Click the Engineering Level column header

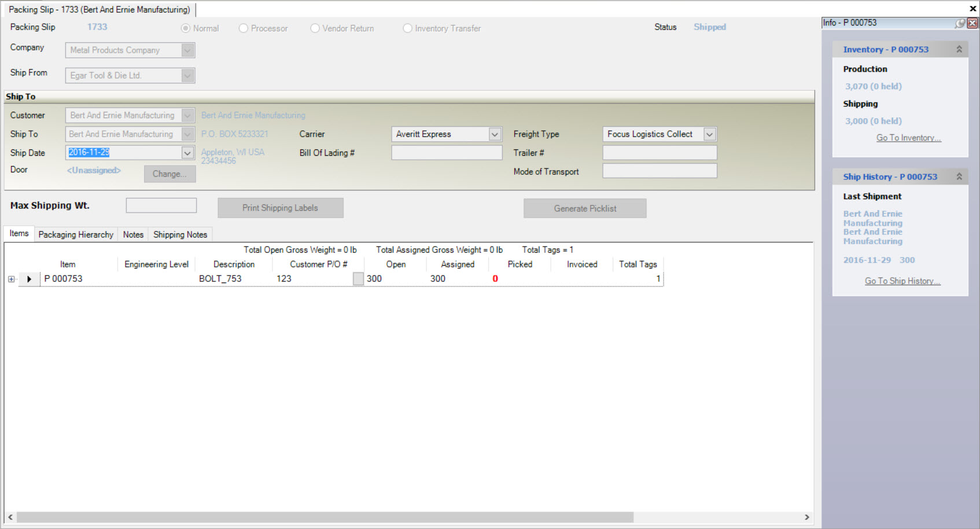click(x=156, y=264)
